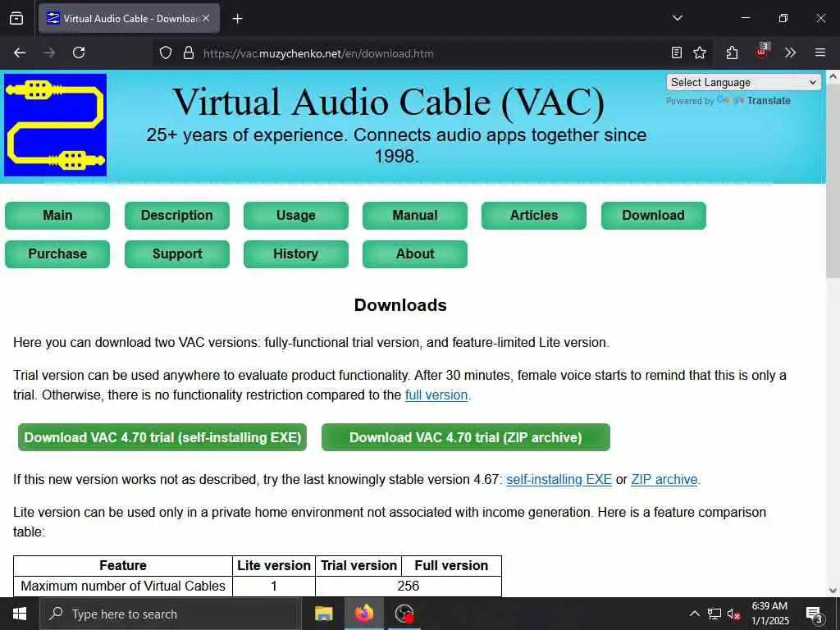Select the Full version column header
This screenshot has height=630, width=840.
452,566
